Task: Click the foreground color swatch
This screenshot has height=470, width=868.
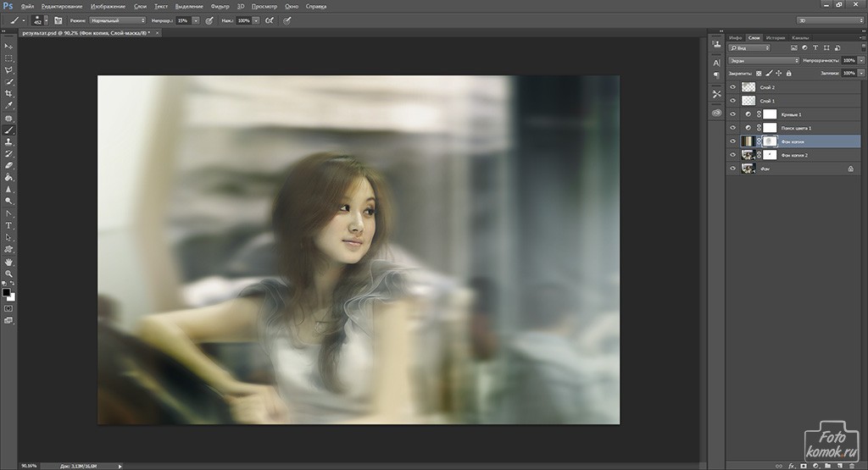Action: coord(6,292)
